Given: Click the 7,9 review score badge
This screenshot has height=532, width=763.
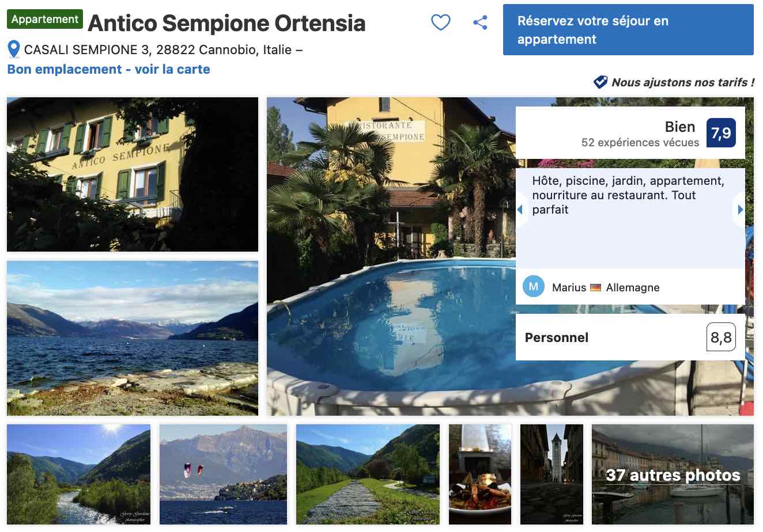Looking at the screenshot, I should click(721, 133).
